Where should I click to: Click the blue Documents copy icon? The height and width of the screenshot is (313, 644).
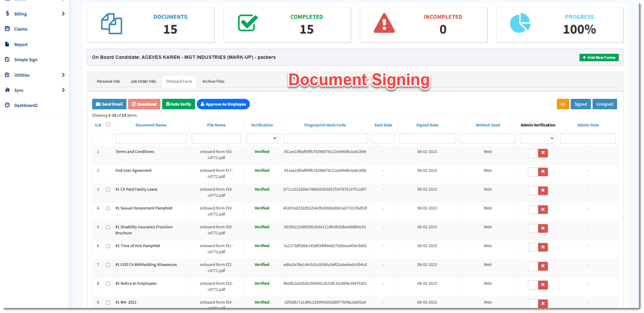tap(112, 24)
